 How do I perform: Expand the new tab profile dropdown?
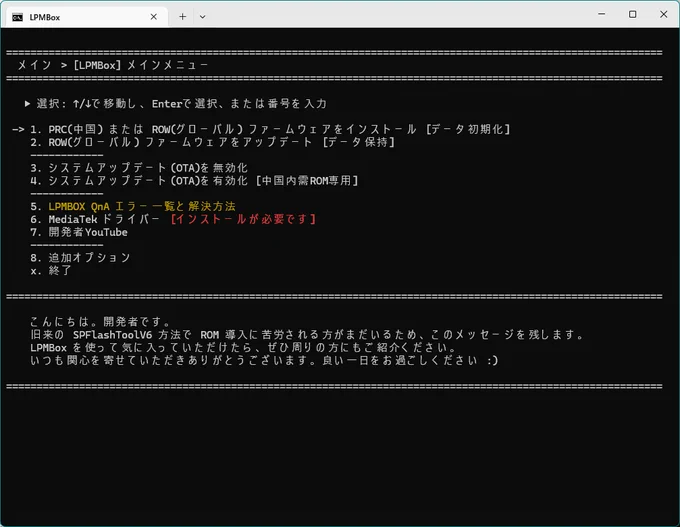pos(203,17)
